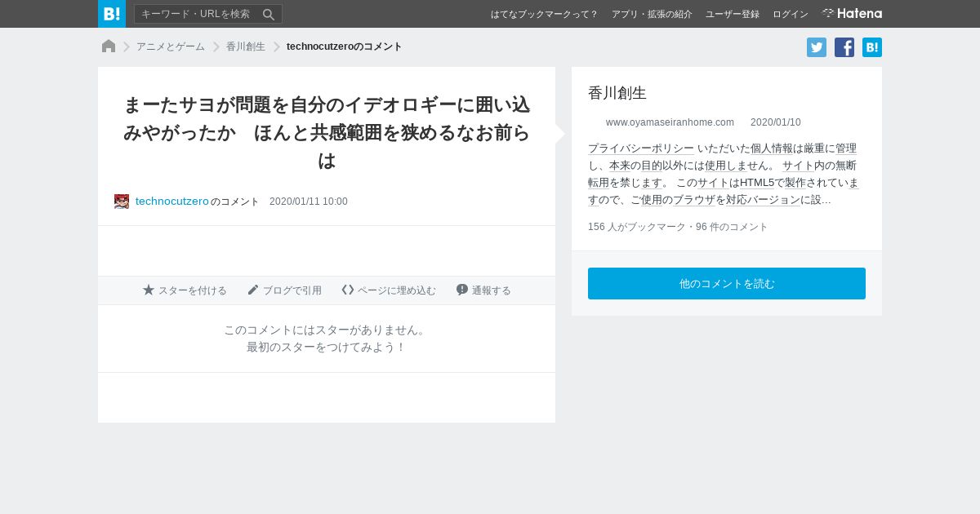This screenshot has width=980, height=514.
Task: Click このコメントにはスターがありません text
Action: click(x=325, y=330)
